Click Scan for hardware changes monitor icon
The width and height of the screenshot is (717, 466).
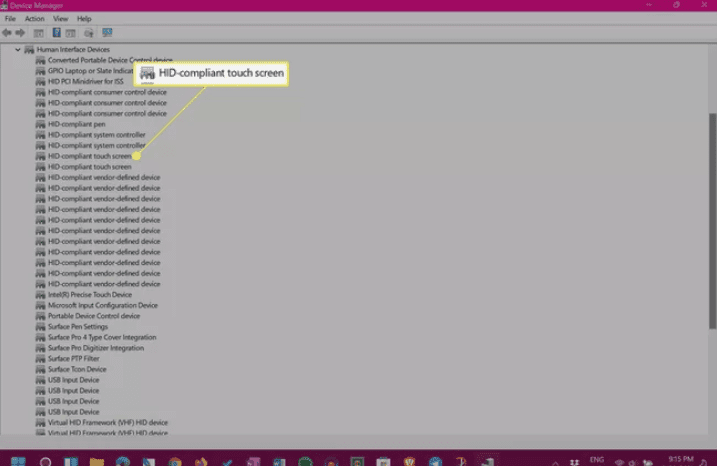click(106, 32)
